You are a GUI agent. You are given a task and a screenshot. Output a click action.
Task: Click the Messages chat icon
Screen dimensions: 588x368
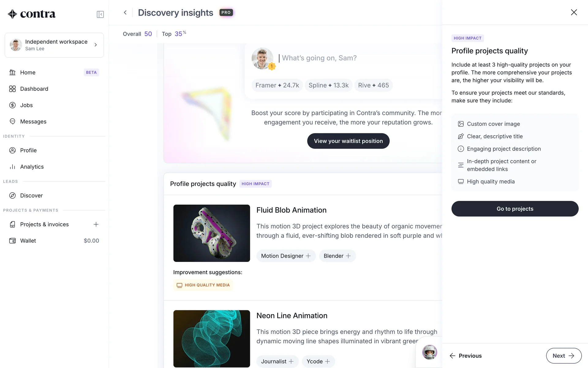point(13,121)
